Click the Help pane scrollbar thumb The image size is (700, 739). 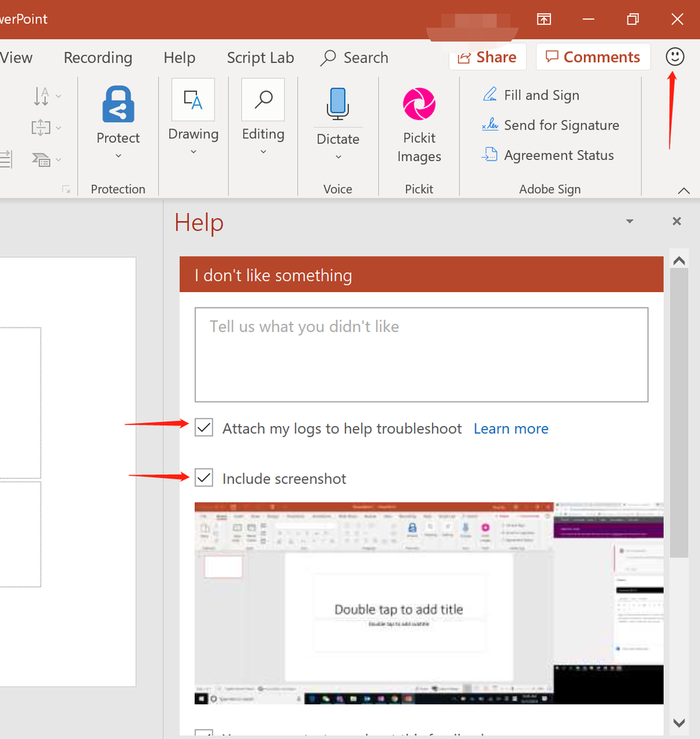click(679, 414)
